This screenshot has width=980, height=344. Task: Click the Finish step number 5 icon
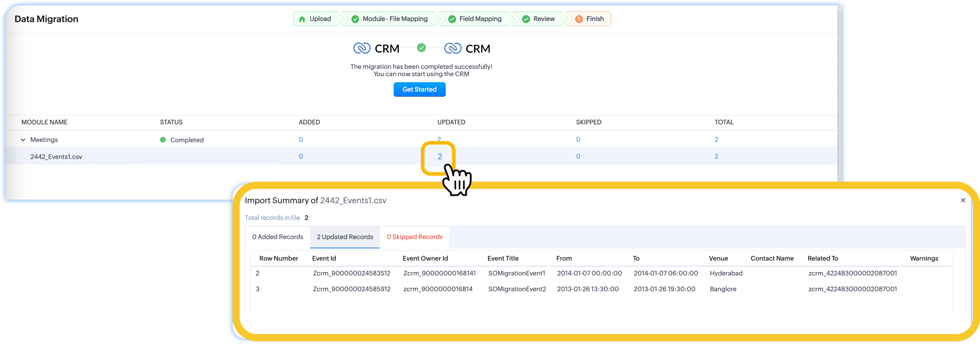(x=579, y=19)
